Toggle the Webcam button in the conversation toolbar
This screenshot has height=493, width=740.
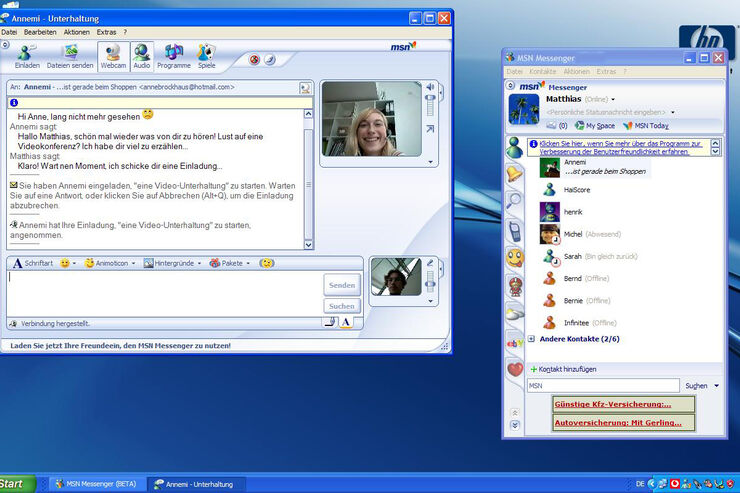tap(113, 56)
